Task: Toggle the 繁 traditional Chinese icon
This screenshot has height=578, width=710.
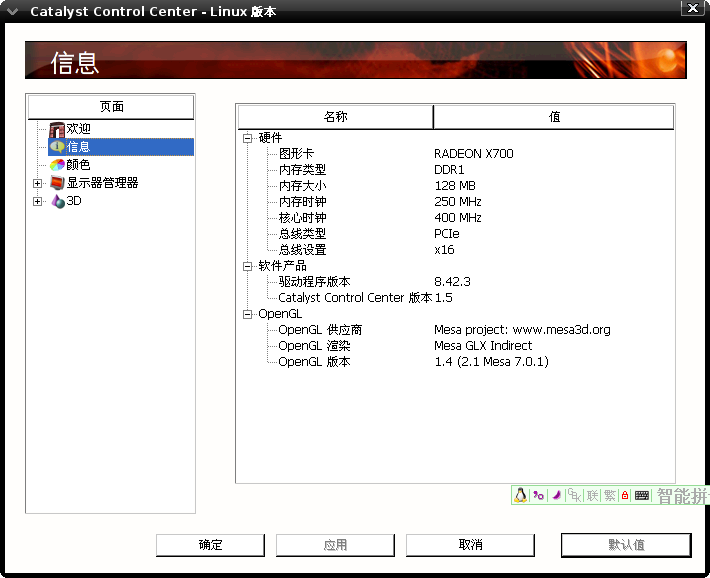Action: click(610, 496)
